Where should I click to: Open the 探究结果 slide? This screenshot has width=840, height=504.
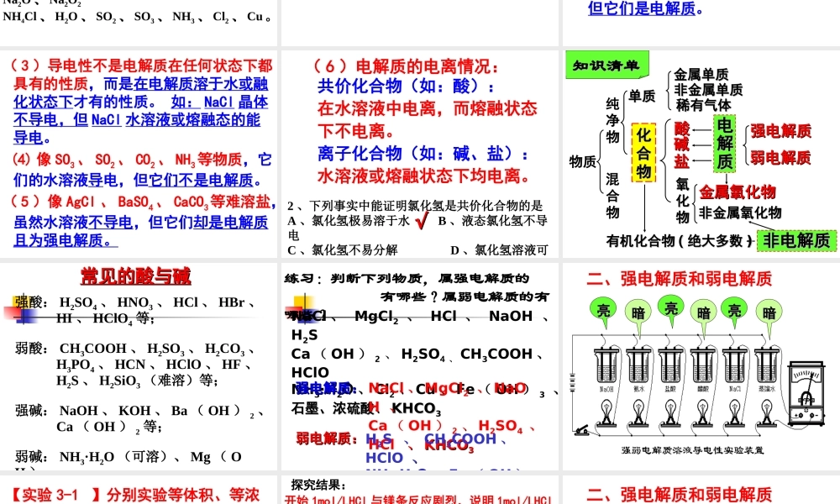point(419,490)
